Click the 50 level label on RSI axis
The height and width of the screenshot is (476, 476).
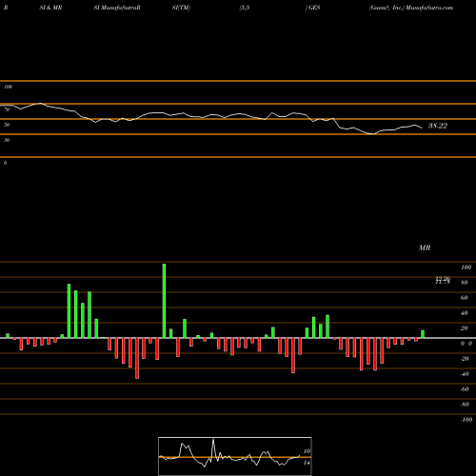[x=7, y=125]
